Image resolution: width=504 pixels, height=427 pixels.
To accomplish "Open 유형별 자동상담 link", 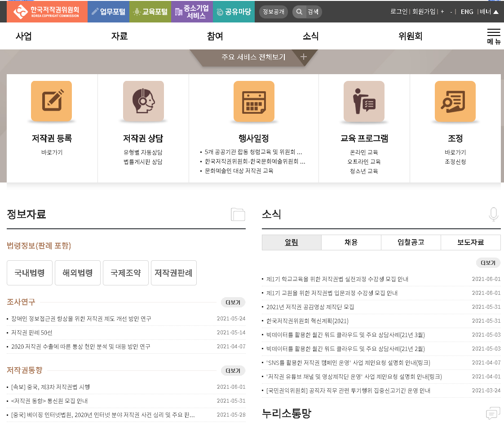I will 143,152.
